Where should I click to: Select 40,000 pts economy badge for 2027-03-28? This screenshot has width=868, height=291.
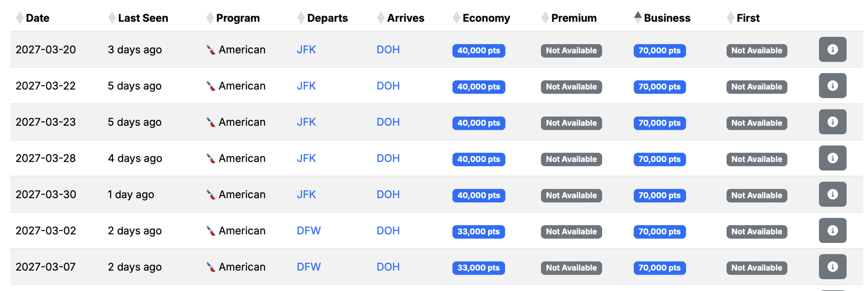478,160
